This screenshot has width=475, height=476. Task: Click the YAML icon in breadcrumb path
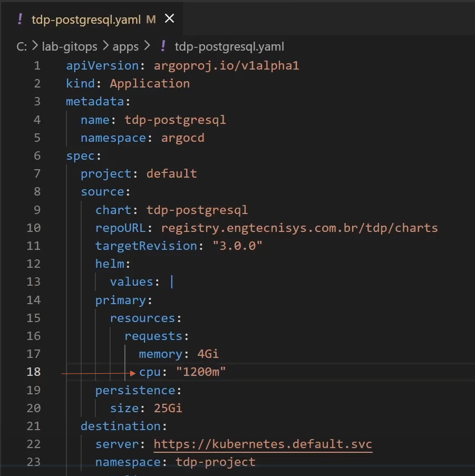click(163, 46)
